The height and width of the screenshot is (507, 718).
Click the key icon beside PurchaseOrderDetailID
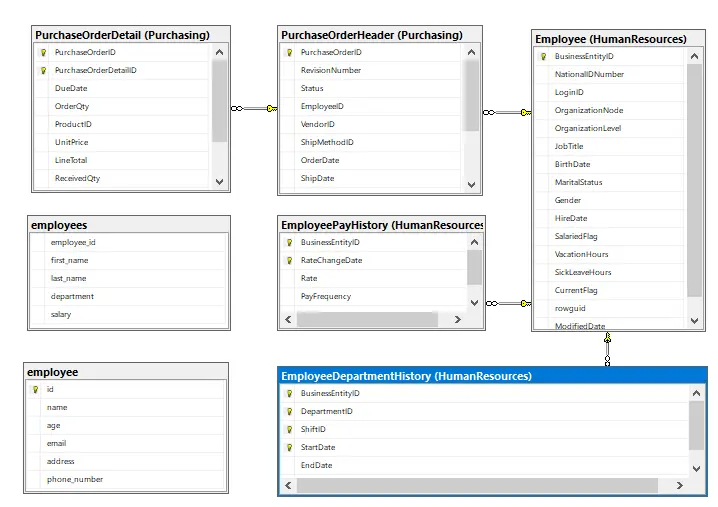point(43,71)
